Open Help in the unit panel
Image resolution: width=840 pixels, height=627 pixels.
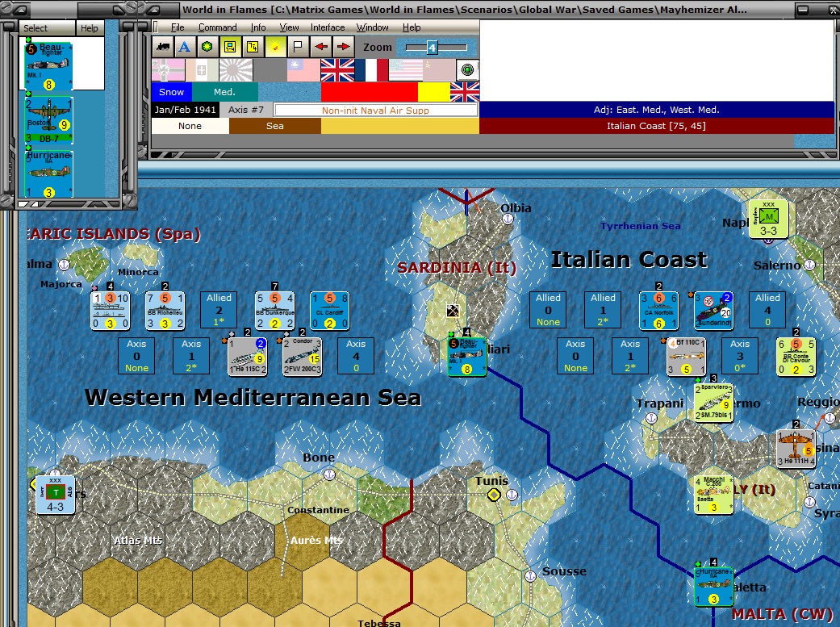pyautogui.click(x=90, y=28)
